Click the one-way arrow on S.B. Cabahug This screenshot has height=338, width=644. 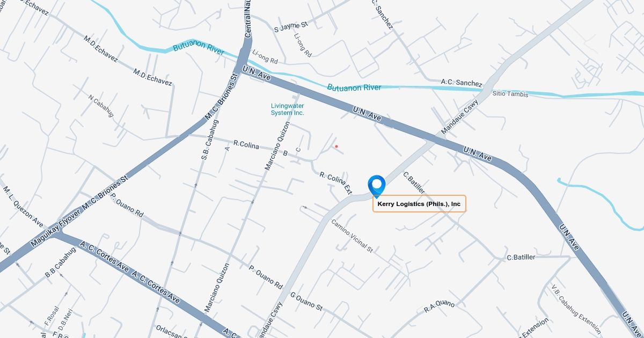pos(195,185)
